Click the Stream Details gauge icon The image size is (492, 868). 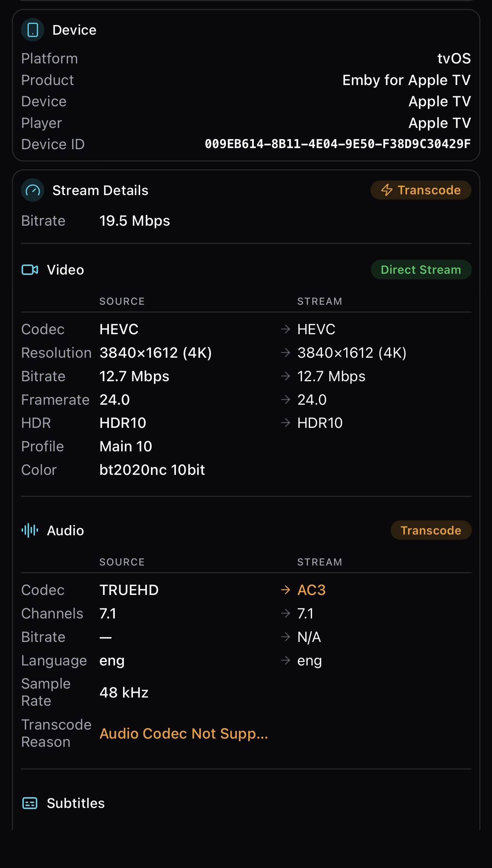coord(33,190)
